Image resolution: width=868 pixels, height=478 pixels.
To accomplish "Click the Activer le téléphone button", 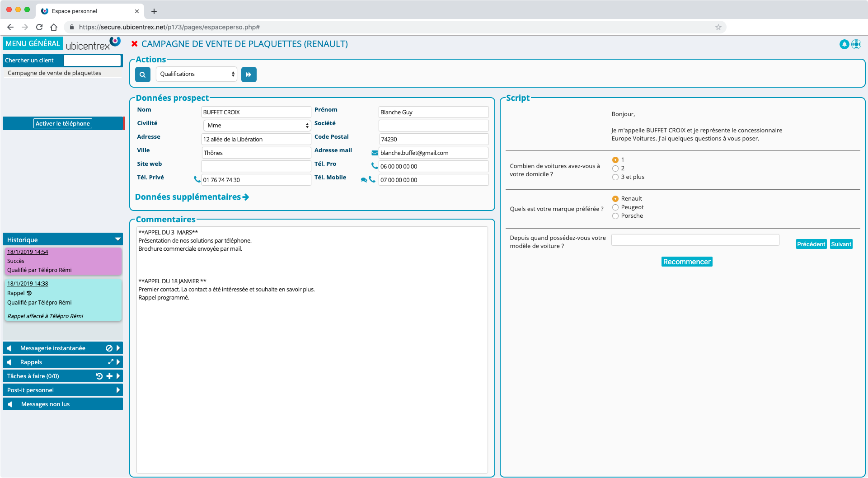I will 63,123.
